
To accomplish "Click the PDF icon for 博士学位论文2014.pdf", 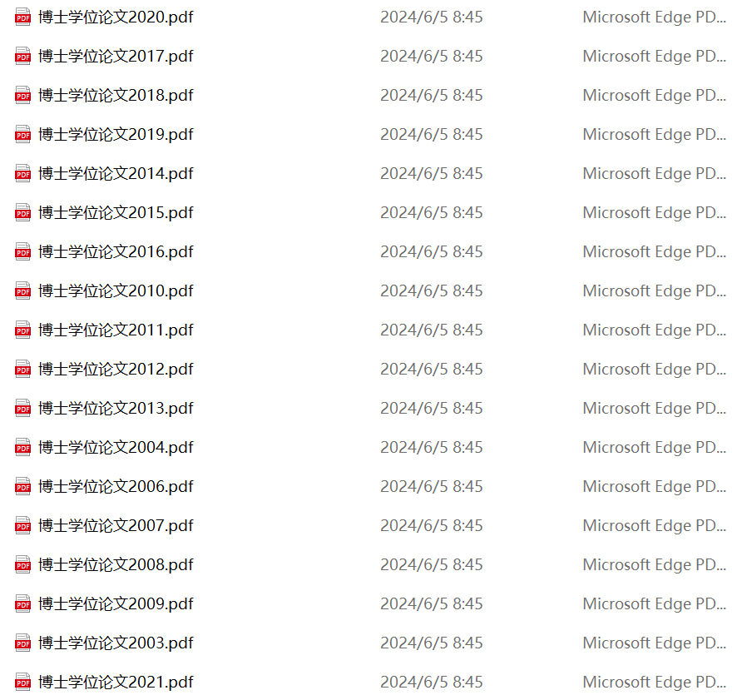I will click(x=22, y=174).
